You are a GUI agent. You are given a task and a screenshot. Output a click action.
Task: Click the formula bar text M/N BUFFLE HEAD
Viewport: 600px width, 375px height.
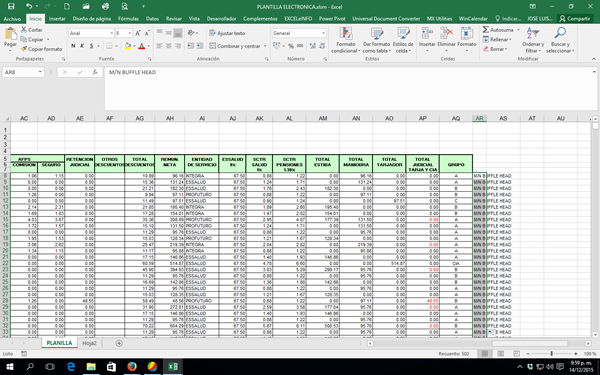pyautogui.click(x=132, y=72)
